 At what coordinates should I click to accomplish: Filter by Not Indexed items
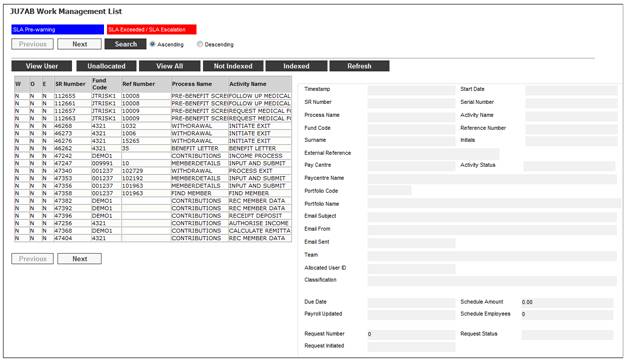click(233, 66)
